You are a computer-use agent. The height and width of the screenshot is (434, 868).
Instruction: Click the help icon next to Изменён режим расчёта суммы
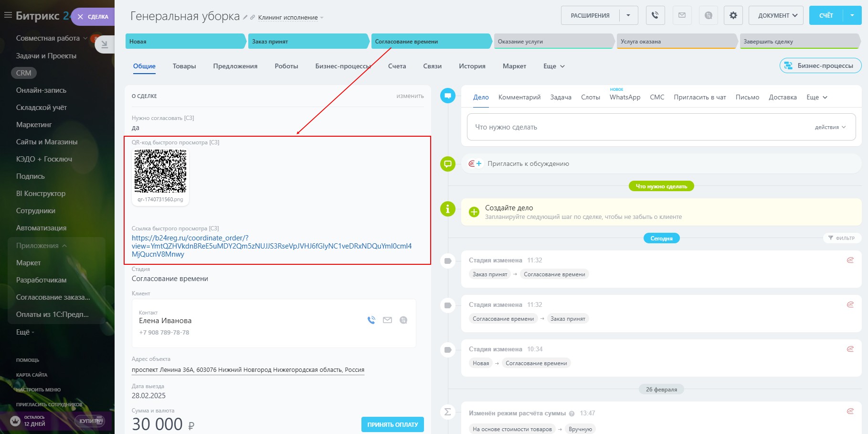pos(571,413)
